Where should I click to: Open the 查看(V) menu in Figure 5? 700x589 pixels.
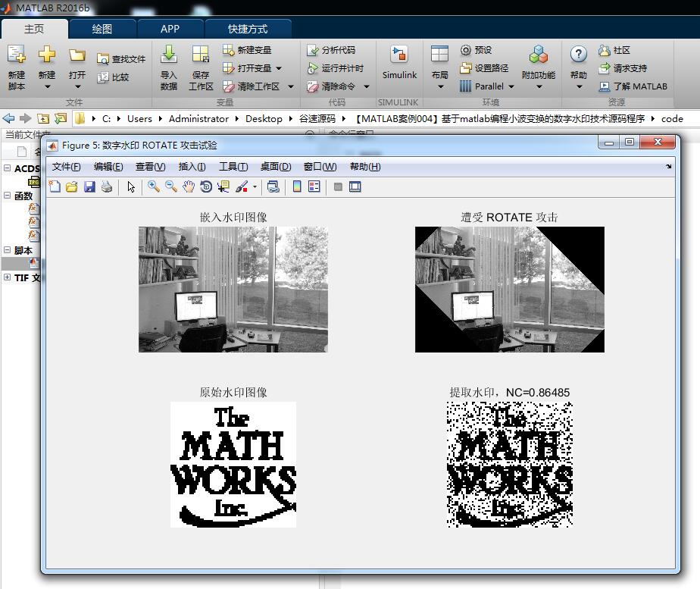click(151, 167)
